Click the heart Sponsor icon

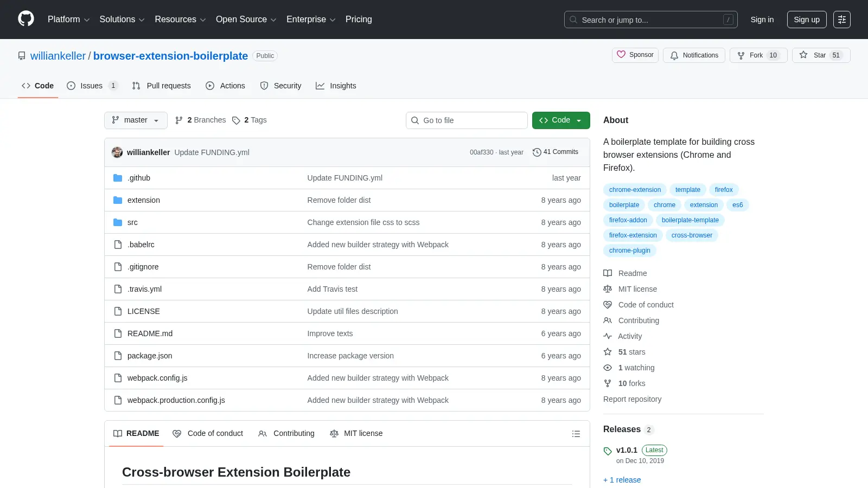[x=621, y=55]
